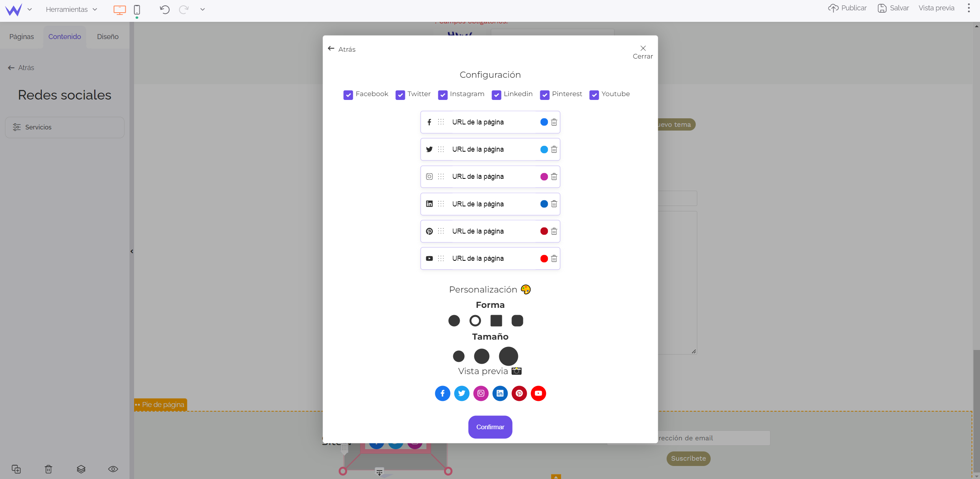Click the Facebook delete trash icon
The image size is (980, 479).
(x=554, y=122)
